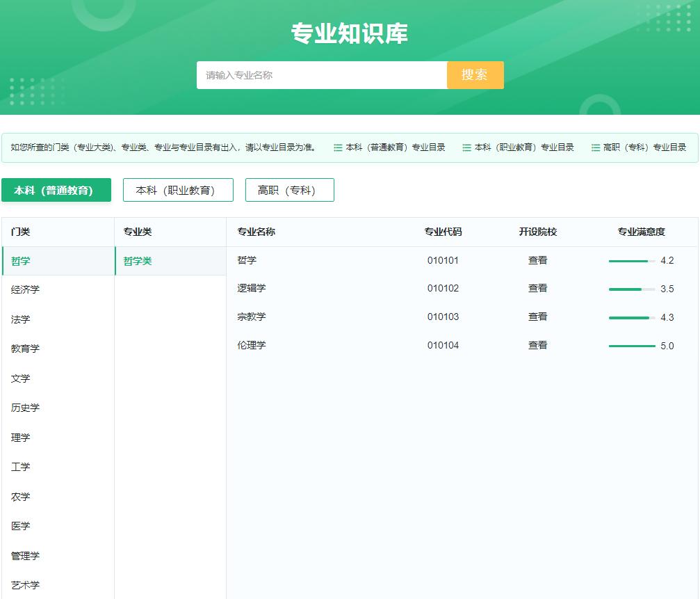Click the 搜索 search button
The width and height of the screenshot is (700, 599).
[475, 74]
